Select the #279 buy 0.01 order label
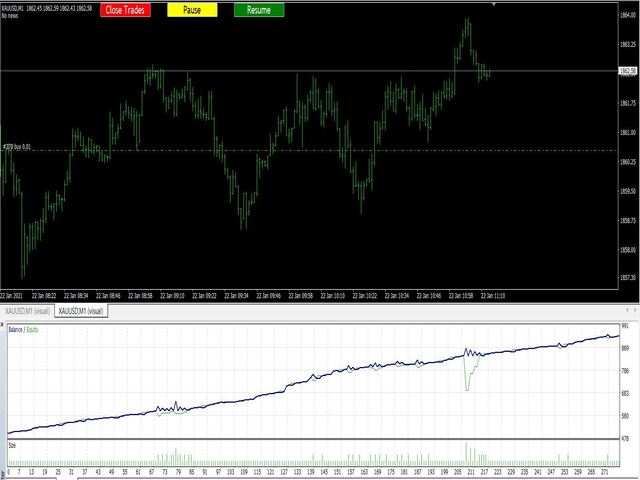 coord(16,147)
